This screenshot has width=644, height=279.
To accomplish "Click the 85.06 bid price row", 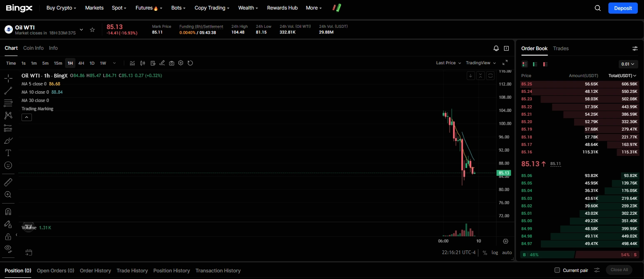I will tap(527, 175).
